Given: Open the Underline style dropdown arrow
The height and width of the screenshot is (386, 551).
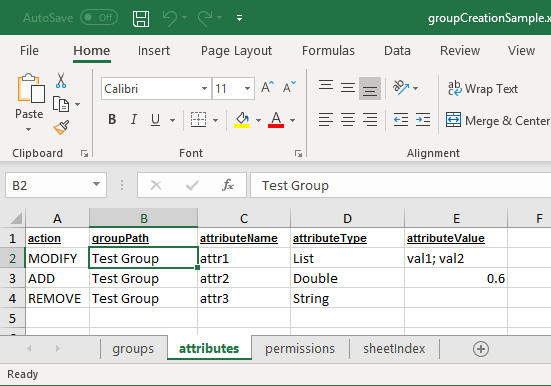Looking at the screenshot, I should [172, 121].
